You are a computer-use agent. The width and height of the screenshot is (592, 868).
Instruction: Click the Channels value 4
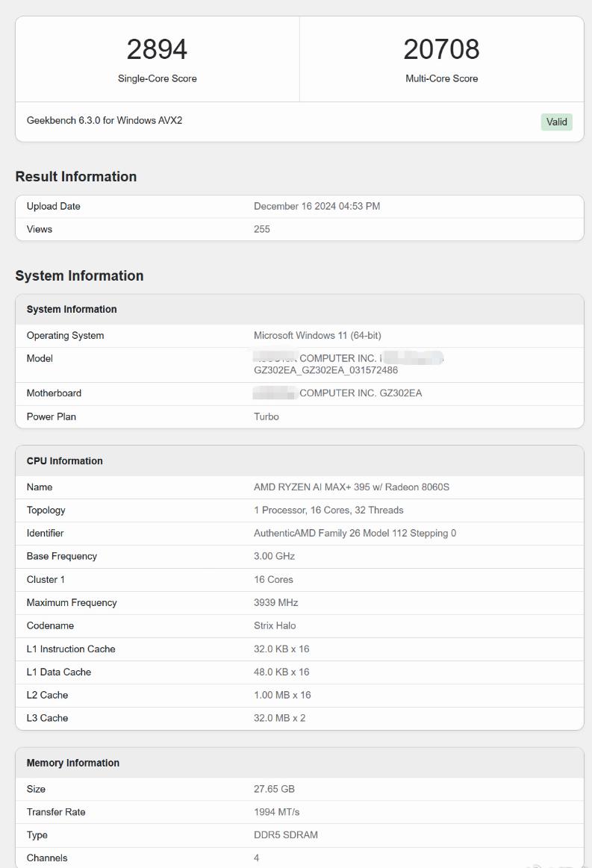(256, 858)
